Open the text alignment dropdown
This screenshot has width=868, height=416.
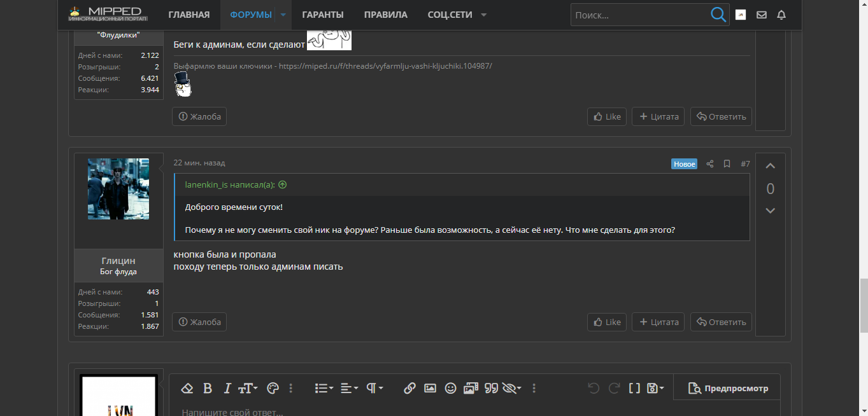pyautogui.click(x=349, y=388)
